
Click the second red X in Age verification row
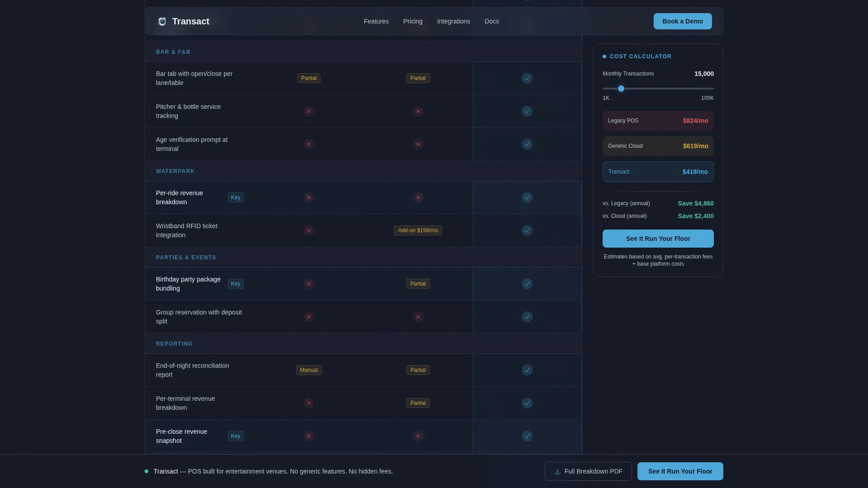click(418, 144)
